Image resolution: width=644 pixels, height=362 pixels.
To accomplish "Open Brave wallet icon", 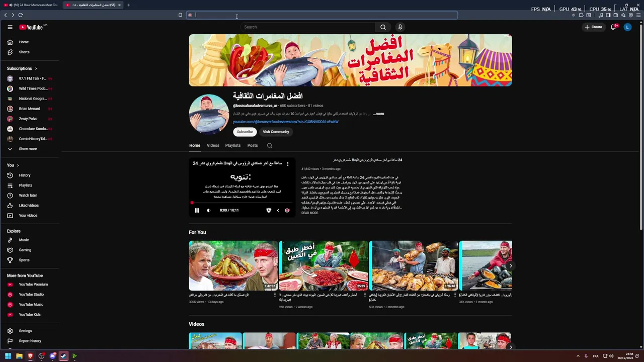I will (616, 15).
